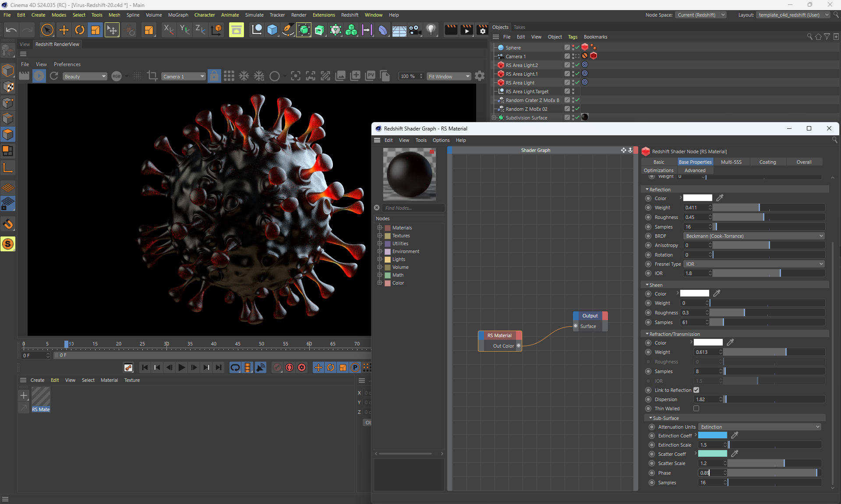Select the RS Material node in graph
Image resolution: width=841 pixels, height=504 pixels.
(499, 335)
